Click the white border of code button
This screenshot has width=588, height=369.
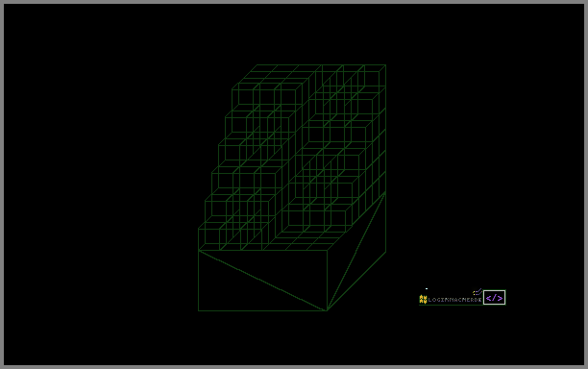tap(494, 290)
